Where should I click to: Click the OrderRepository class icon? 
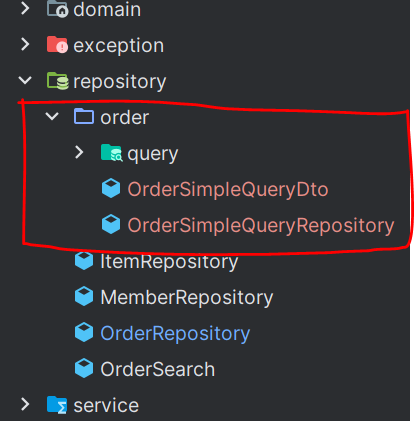84,332
